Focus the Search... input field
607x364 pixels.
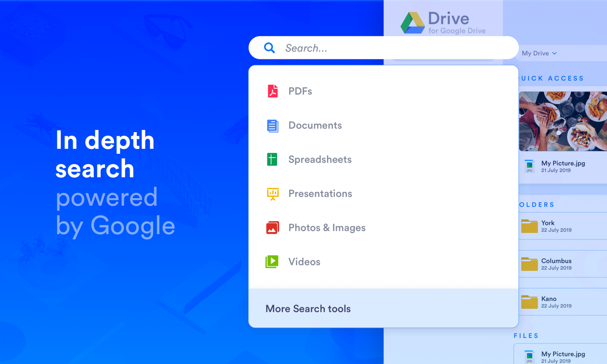point(383,48)
